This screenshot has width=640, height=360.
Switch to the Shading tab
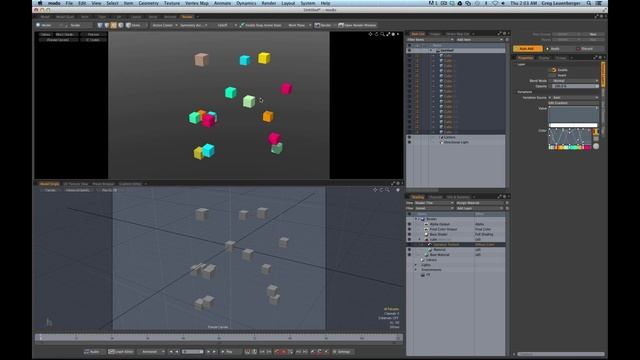[x=418, y=197]
